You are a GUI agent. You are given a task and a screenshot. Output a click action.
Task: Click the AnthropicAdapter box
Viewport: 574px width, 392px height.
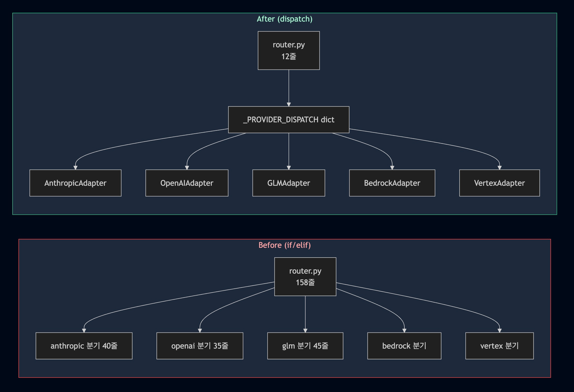[75, 183]
